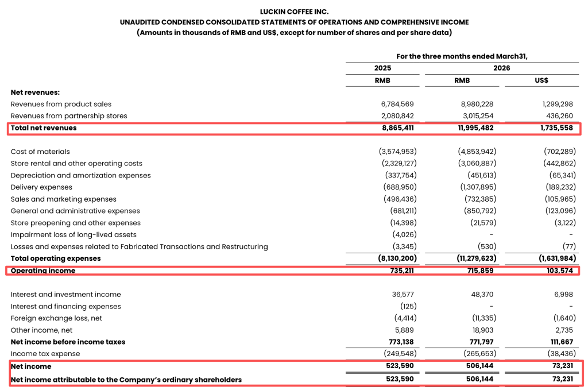
Task: Click the Cost of materials label
Action: point(40,152)
